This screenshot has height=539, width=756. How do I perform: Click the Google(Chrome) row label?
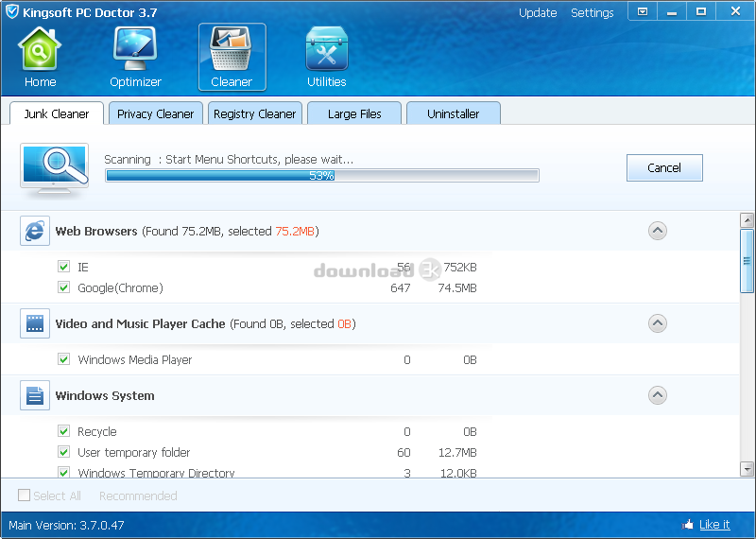click(121, 288)
